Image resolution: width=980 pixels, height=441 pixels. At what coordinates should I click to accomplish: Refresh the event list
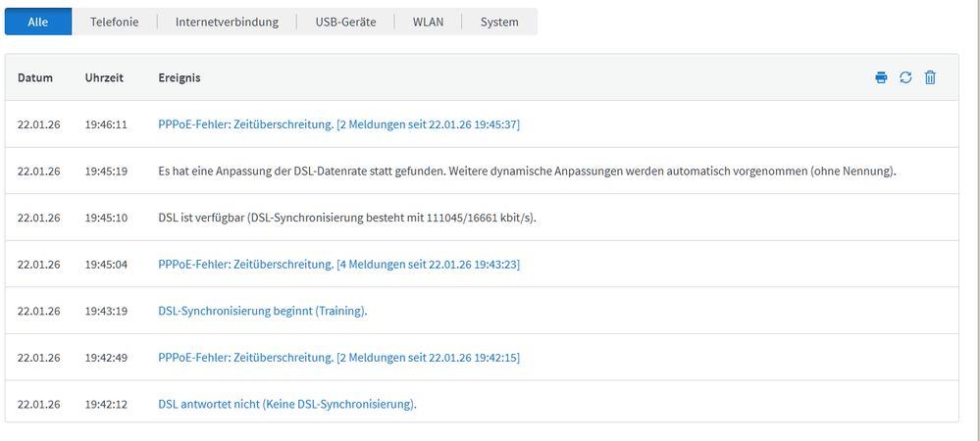(x=905, y=77)
